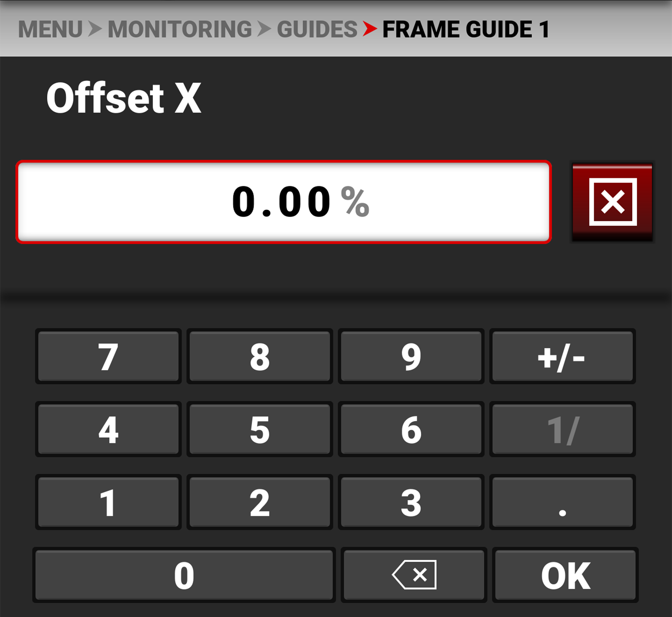Open the MENU breadcrumb

[50, 29]
